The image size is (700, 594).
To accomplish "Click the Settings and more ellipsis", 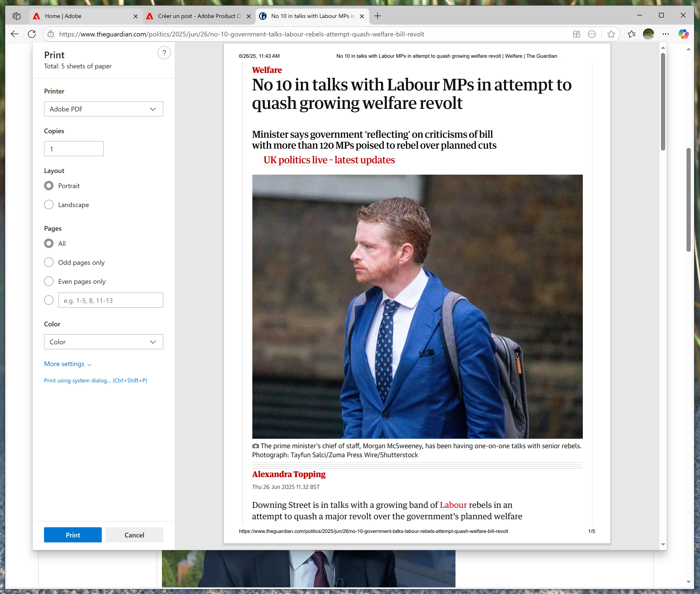I will click(666, 34).
